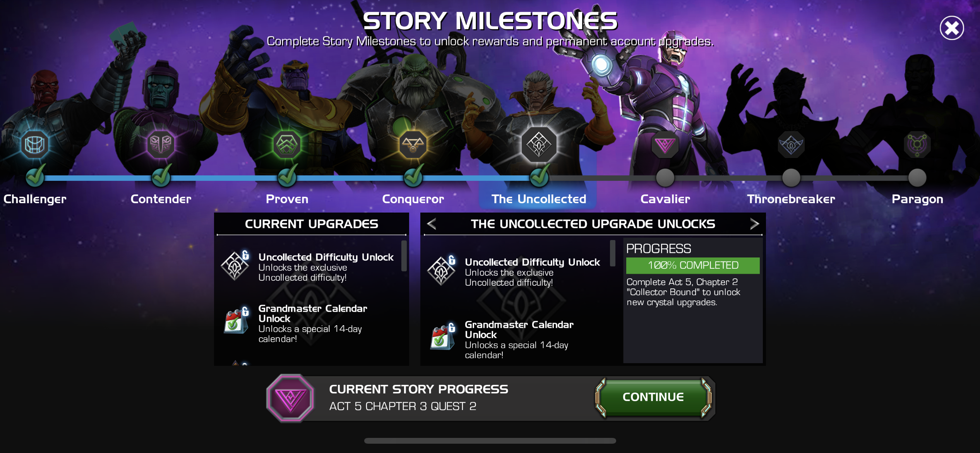Screen dimensions: 980x453
Task: Click the Thronebreaker timeline progress node
Action: tap(791, 178)
